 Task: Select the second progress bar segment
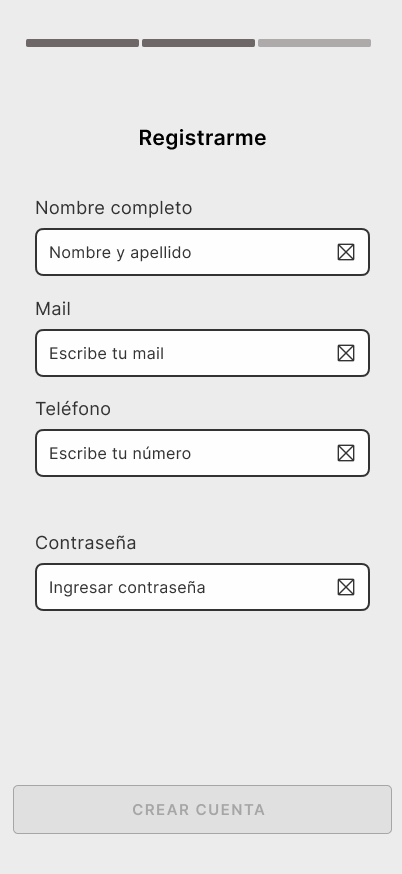(x=198, y=43)
